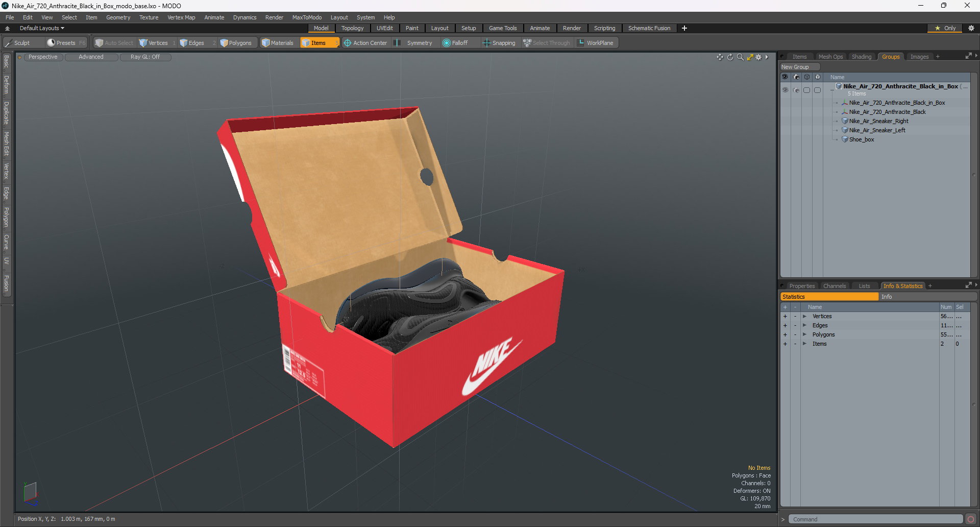The width and height of the screenshot is (980, 527).
Task: Open the Vertex Map menu
Action: 181,17
